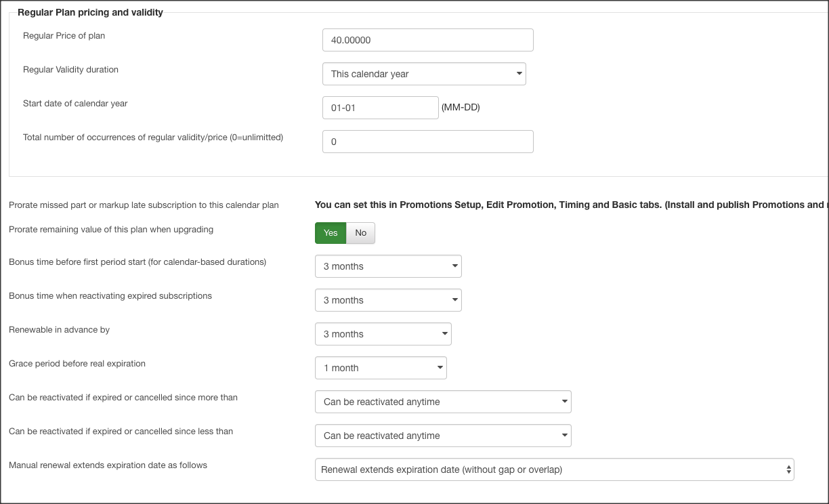The height and width of the screenshot is (504, 829).
Task: Click 'Regular Plan pricing and validity' heading
Action: coord(90,12)
